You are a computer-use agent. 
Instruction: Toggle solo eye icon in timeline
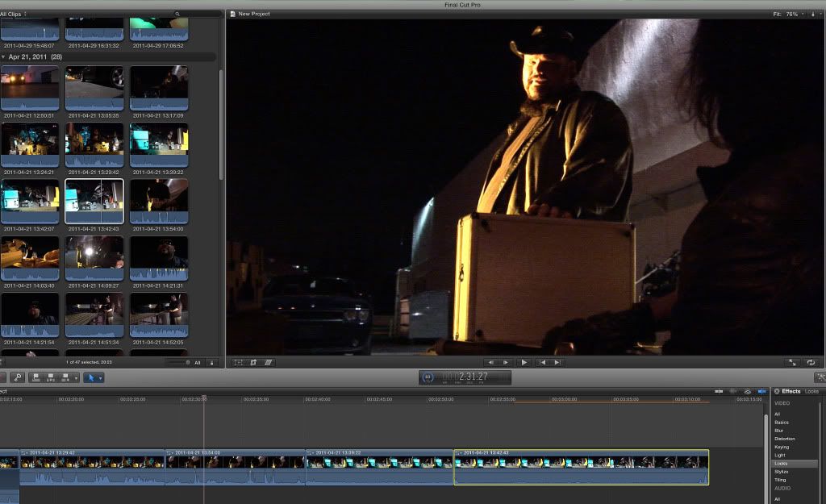(748, 391)
